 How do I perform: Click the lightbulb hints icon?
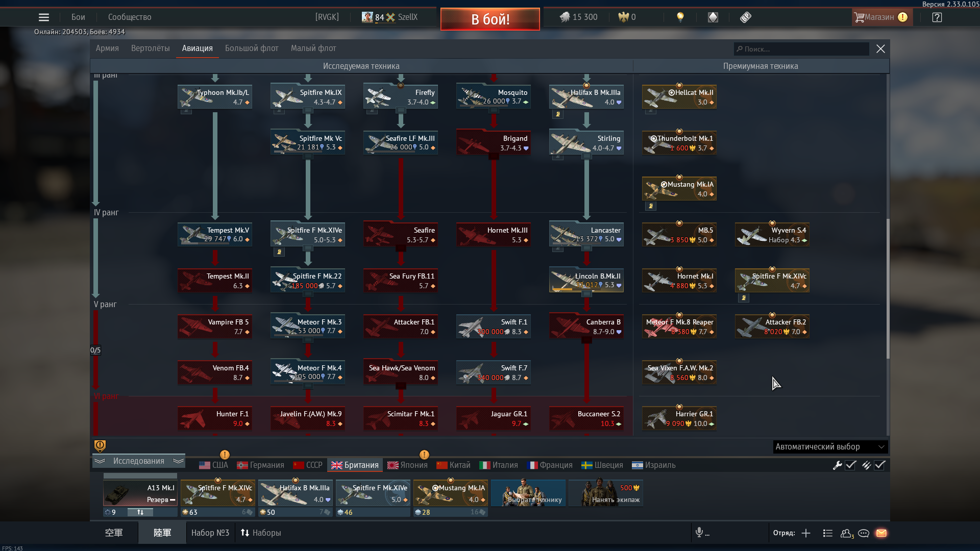coord(680,17)
